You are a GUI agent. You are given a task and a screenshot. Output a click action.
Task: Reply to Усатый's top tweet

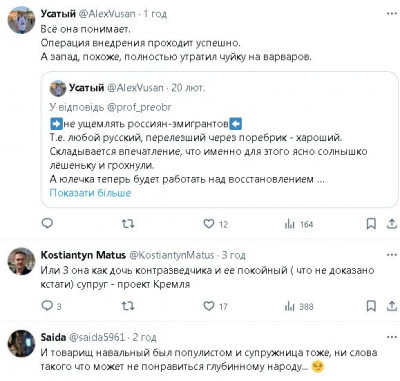[x=47, y=223]
